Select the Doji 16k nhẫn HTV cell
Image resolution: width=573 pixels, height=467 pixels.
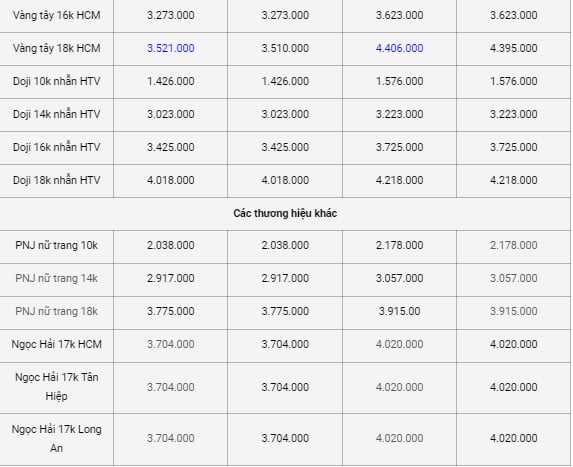pyautogui.click(x=57, y=147)
